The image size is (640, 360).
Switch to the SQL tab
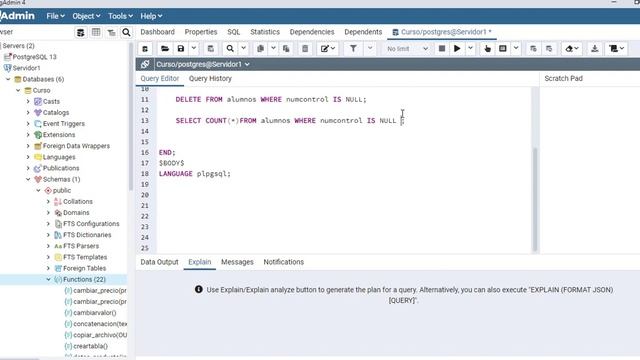(233, 32)
